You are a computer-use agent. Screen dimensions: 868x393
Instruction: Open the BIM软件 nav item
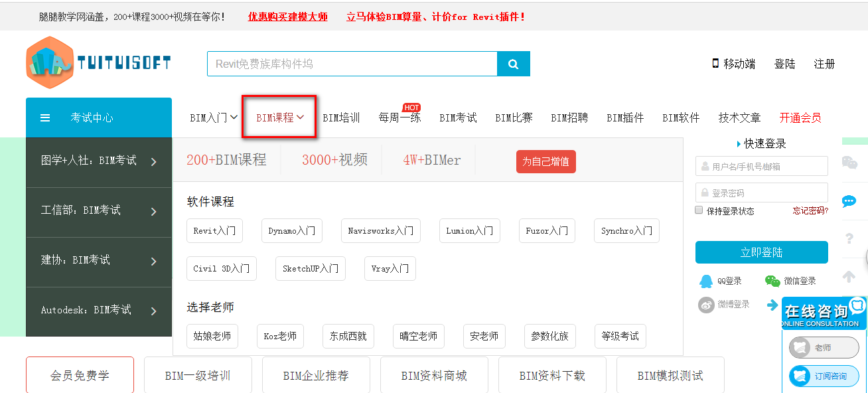click(x=681, y=118)
